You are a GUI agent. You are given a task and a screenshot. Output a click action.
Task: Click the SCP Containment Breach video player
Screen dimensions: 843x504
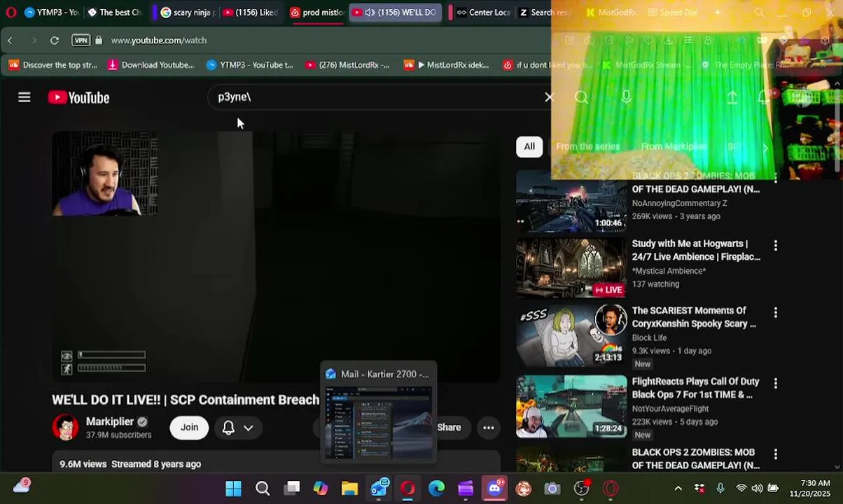click(276, 256)
